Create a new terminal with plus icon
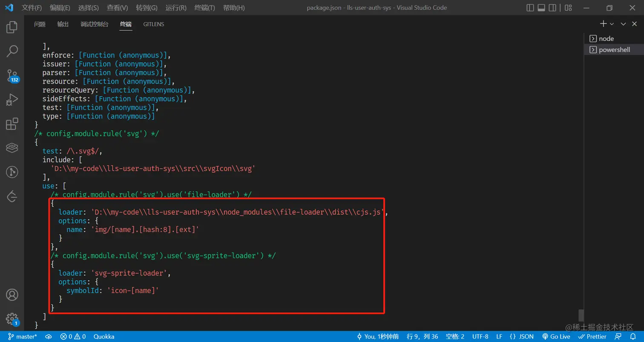The image size is (644, 342). (x=603, y=24)
